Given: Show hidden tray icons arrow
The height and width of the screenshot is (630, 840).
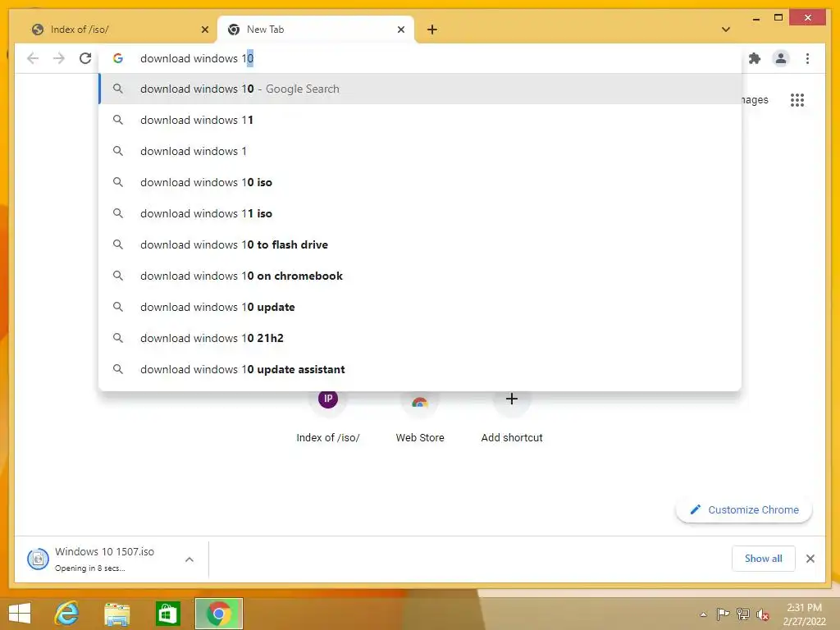Looking at the screenshot, I should coord(703,614).
